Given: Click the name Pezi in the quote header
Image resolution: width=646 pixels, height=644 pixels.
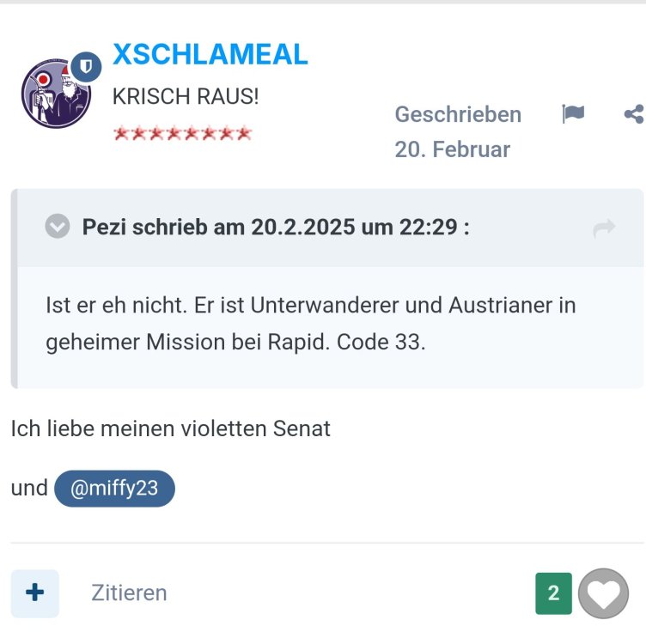Looking at the screenshot, I should pyautogui.click(x=105, y=228).
